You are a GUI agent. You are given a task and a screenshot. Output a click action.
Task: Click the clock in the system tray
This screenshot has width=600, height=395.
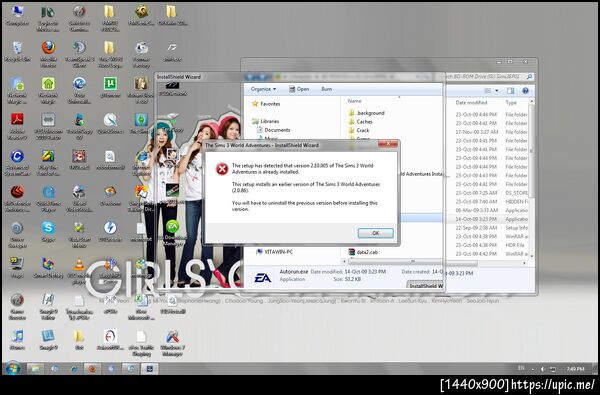pyautogui.click(x=576, y=369)
